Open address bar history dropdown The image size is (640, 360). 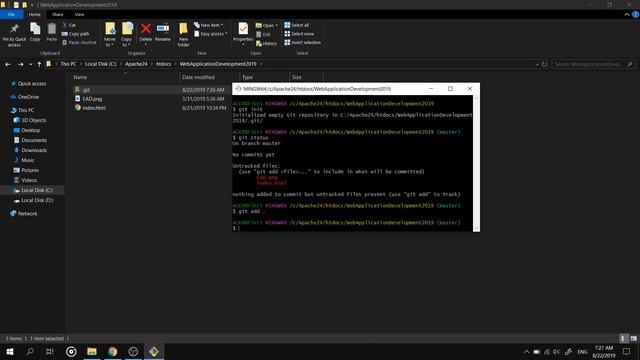pos(537,64)
